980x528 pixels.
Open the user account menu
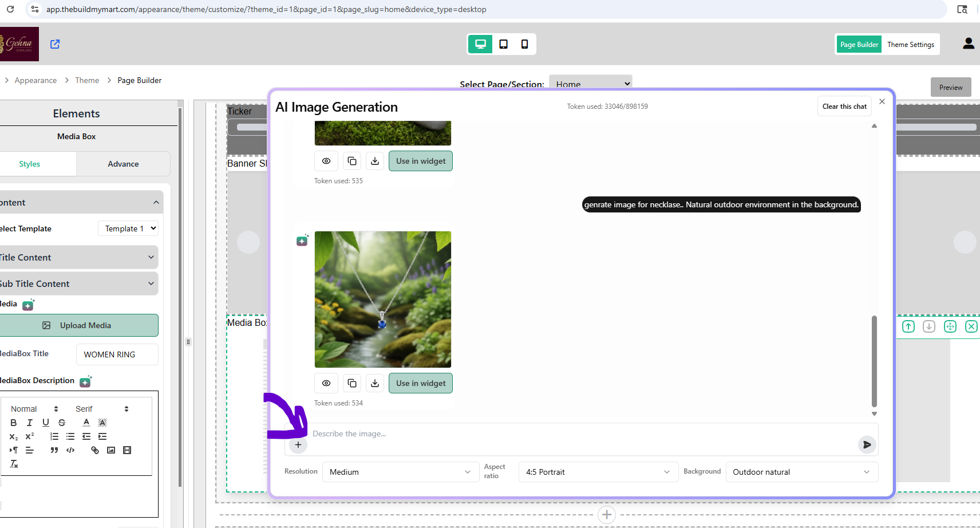(969, 44)
